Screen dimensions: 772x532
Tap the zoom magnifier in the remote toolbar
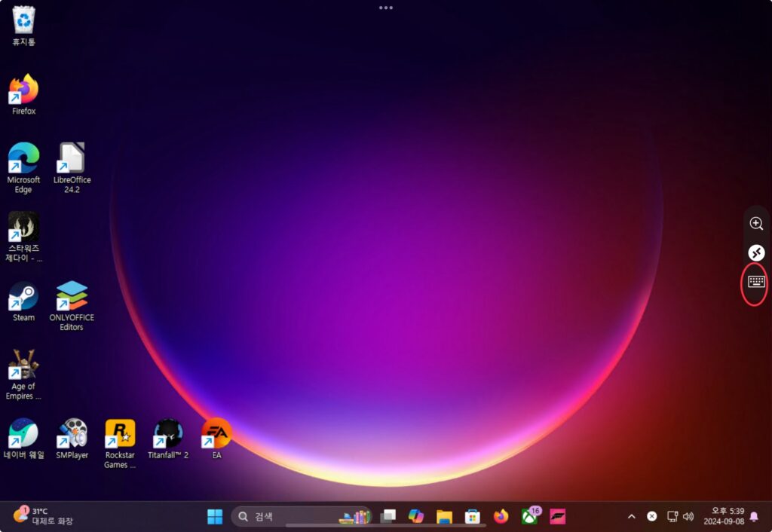tap(756, 224)
